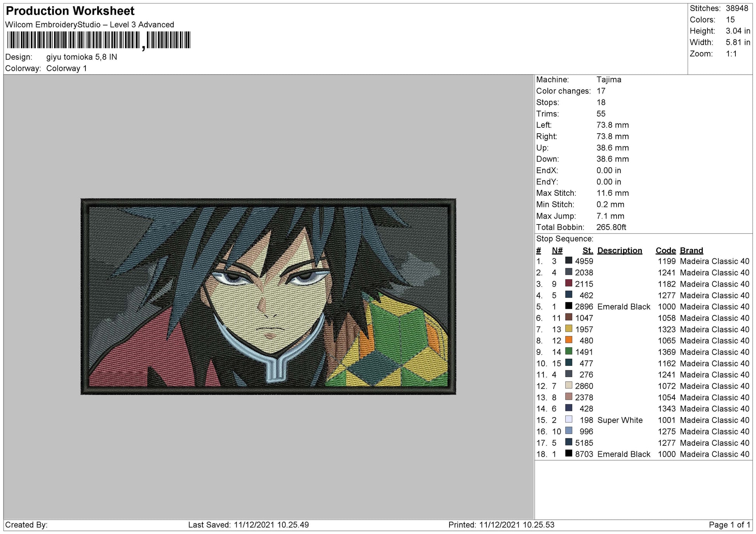
Task: Select the last Emerald Black row with 8703 stitches
Action: tap(642, 454)
